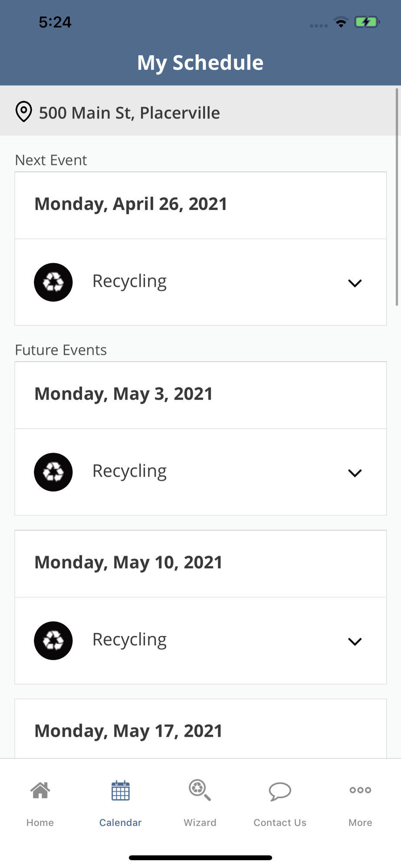Tap recycling icon for May 10
This screenshot has width=401, height=868.
coord(53,641)
